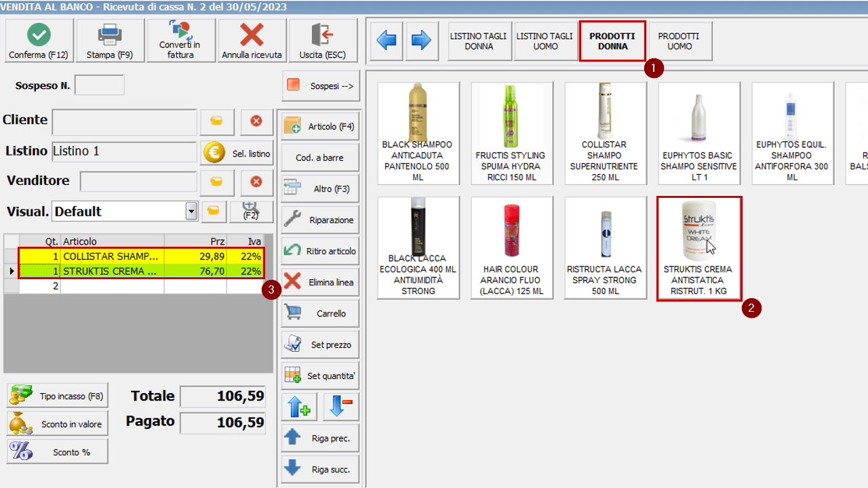Click the Pagato amount field
This screenshot has width=868, height=488.
click(222, 423)
